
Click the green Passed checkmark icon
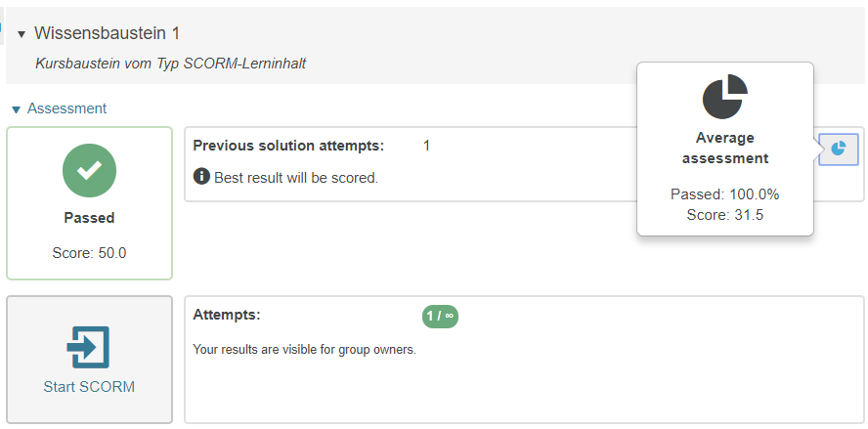tap(89, 170)
